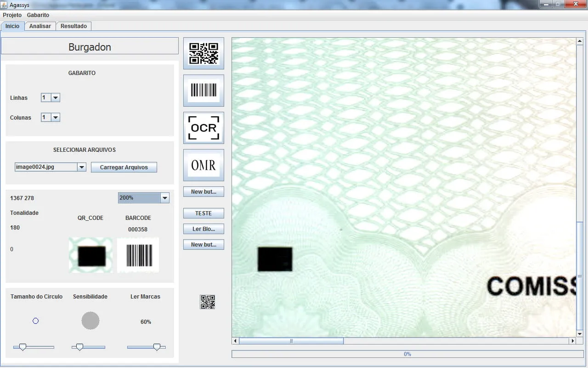Image resolution: width=588 pixels, height=368 pixels.
Task: Switch to the Analisar tab
Action: coord(40,26)
